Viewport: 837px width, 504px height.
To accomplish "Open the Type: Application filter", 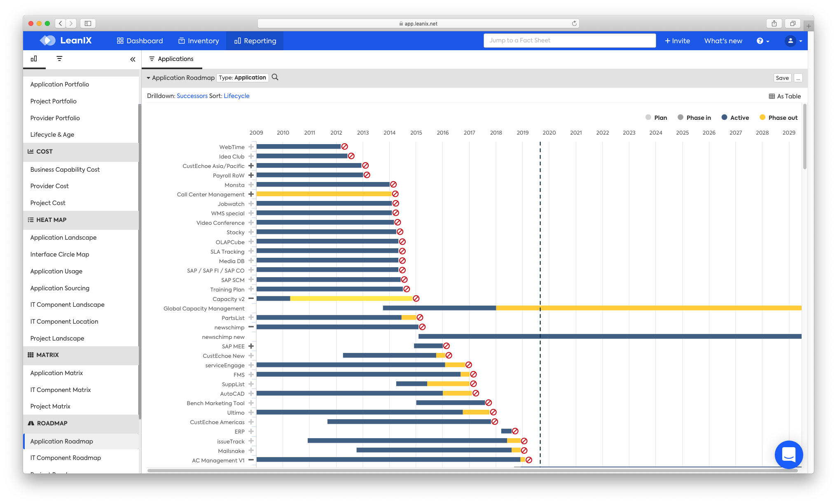I will 242,77.
